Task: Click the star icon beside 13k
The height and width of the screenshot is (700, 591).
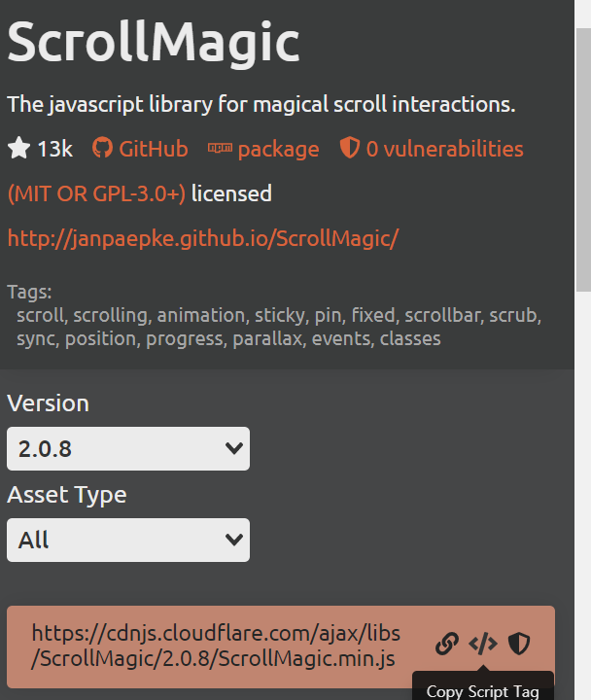Action: tap(18, 148)
